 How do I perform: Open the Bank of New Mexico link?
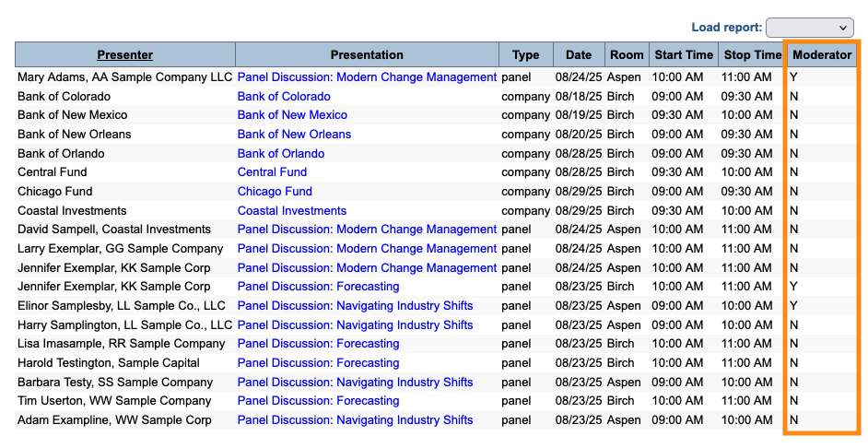coord(292,115)
